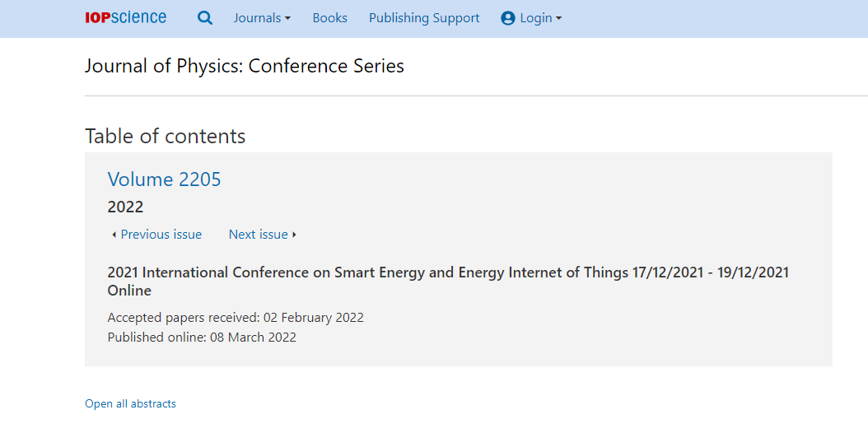868x433 pixels.
Task: Click the right arrow after Next issue
Action: tap(294, 235)
